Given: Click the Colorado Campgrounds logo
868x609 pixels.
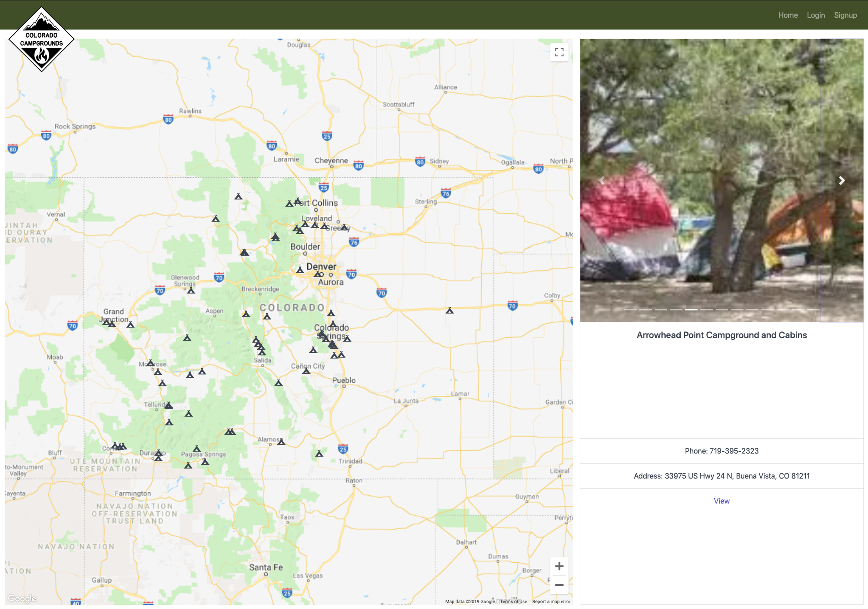Looking at the screenshot, I should (x=41, y=40).
